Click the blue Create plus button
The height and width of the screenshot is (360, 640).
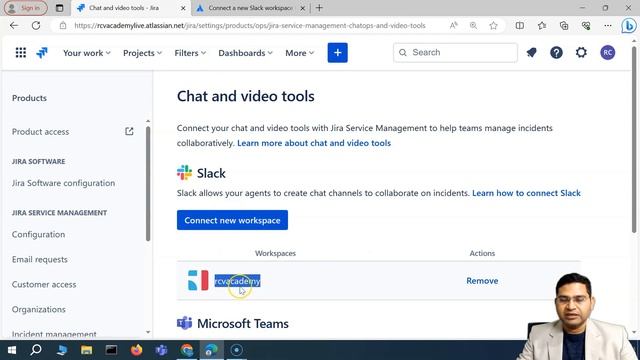(338, 53)
